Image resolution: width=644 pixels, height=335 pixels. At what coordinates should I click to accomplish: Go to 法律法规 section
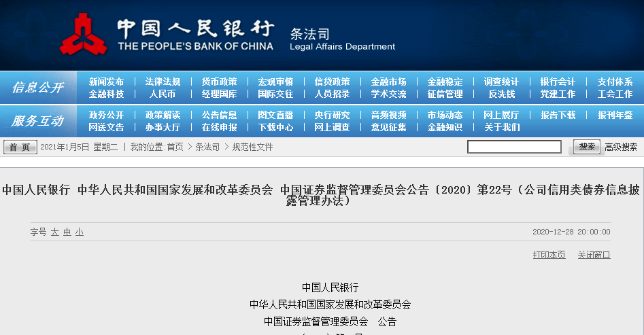point(163,82)
